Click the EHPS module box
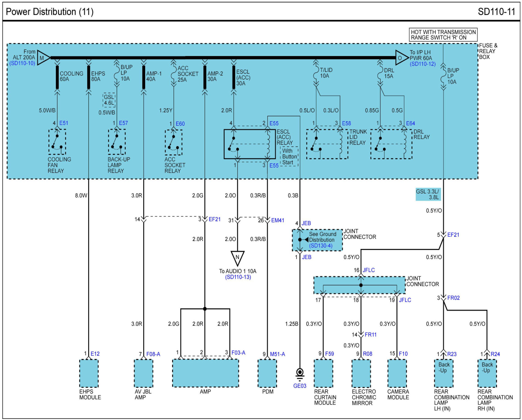The image size is (522, 420). click(x=89, y=373)
